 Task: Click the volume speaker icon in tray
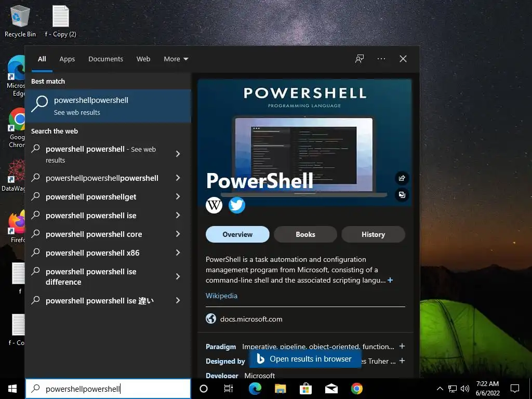[x=465, y=389]
